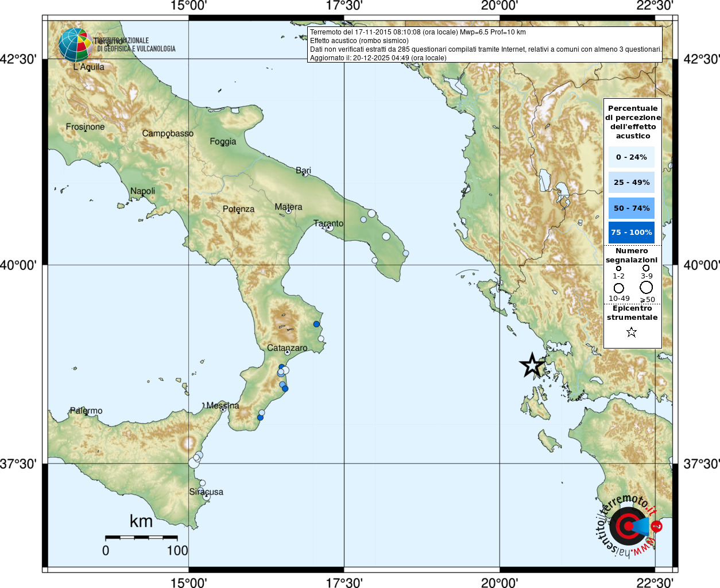This screenshot has height=588, width=720.
Task: Click the 0 - 24% legend swatch
Action: pos(631,157)
